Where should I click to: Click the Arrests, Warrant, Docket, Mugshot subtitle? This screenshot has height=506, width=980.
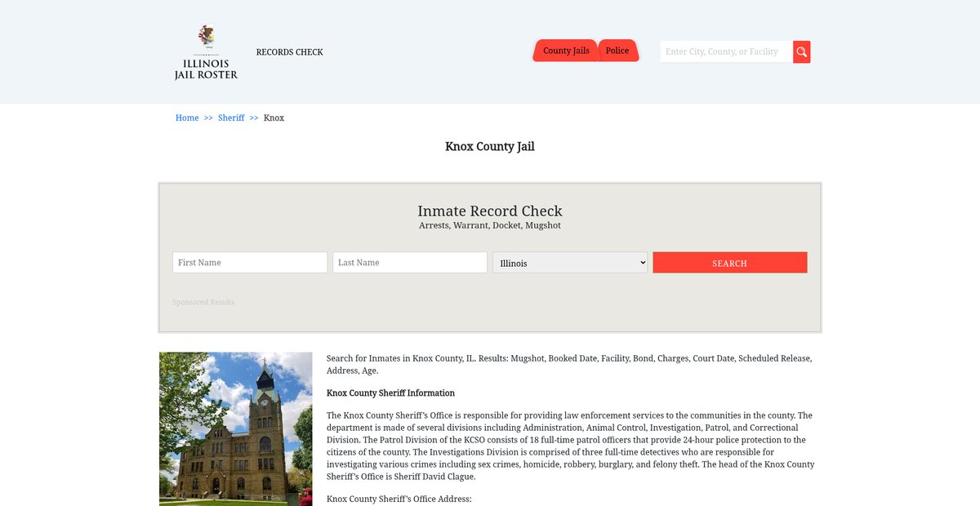[490, 226]
